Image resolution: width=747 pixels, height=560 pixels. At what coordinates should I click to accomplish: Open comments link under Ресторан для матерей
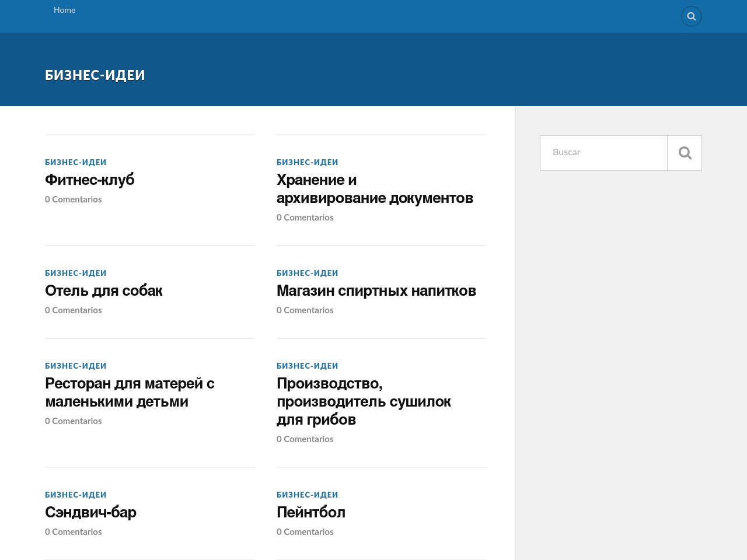74,421
